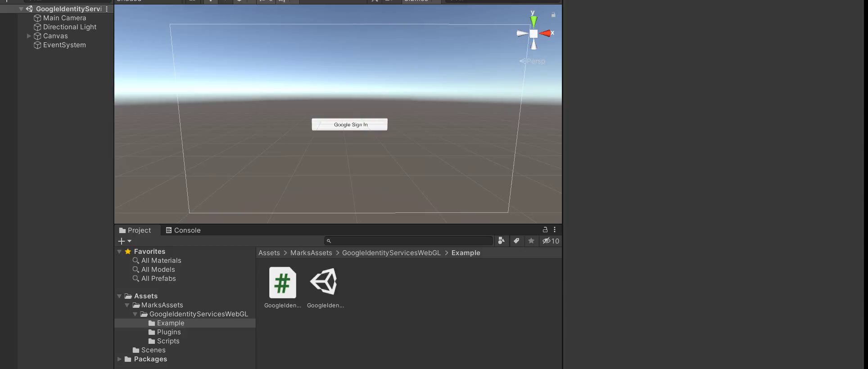Select the Project tab
This screenshot has width=868, height=369.
coord(135,230)
